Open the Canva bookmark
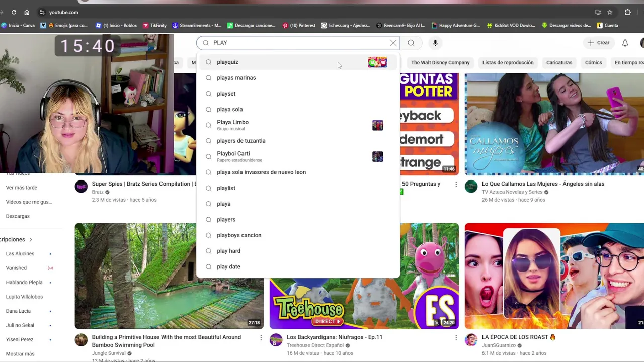The image size is (644, 362). pos(18,25)
